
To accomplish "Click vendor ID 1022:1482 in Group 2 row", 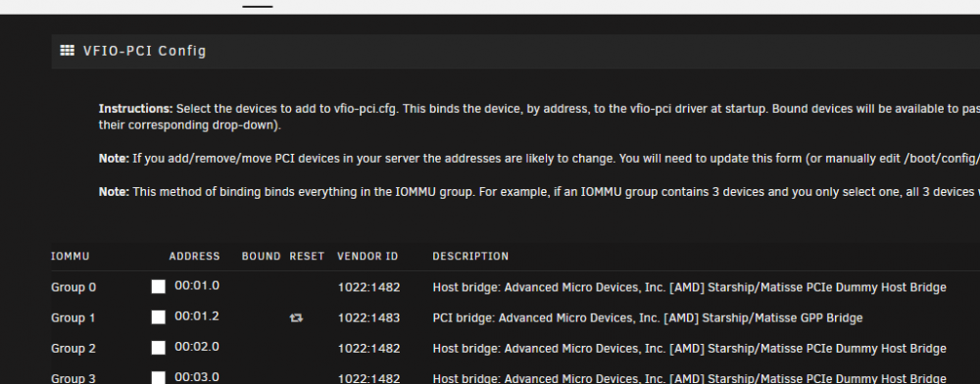I will pyautogui.click(x=368, y=349).
